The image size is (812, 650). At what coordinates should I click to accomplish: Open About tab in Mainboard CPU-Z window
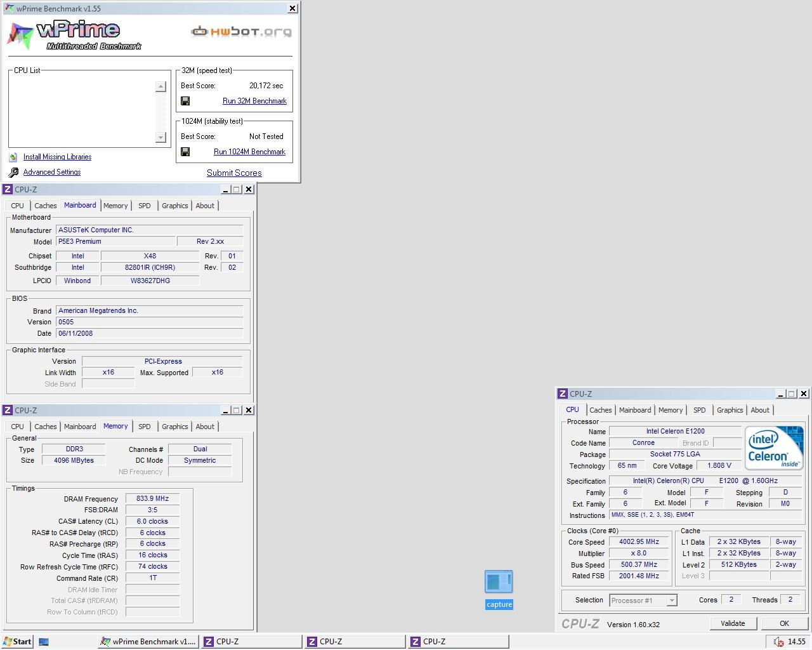205,206
